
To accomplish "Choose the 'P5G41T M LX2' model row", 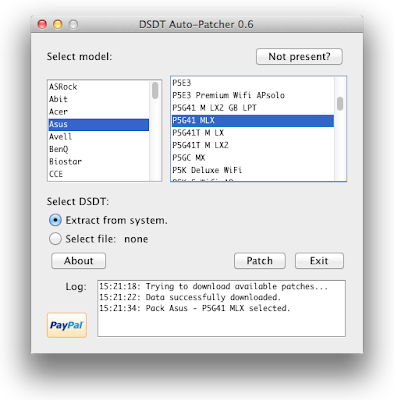I will [x=253, y=145].
